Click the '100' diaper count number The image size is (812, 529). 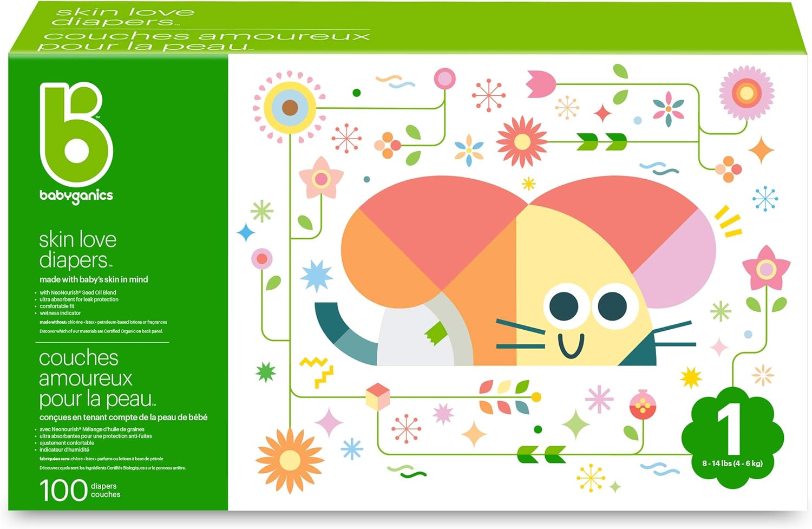pos(63,491)
